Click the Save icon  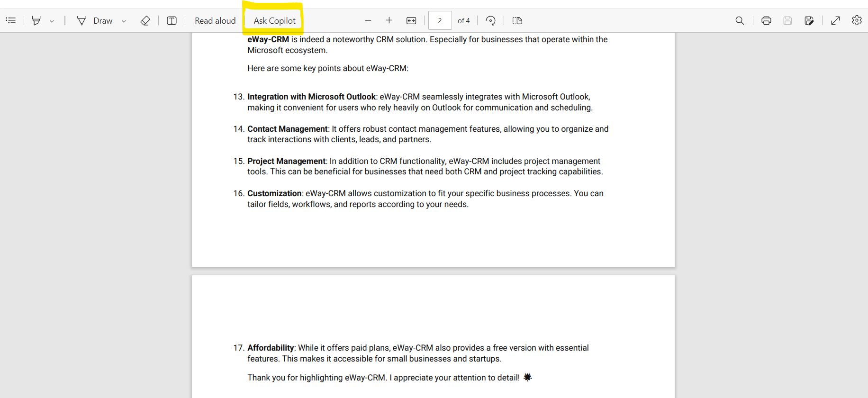tap(787, 20)
